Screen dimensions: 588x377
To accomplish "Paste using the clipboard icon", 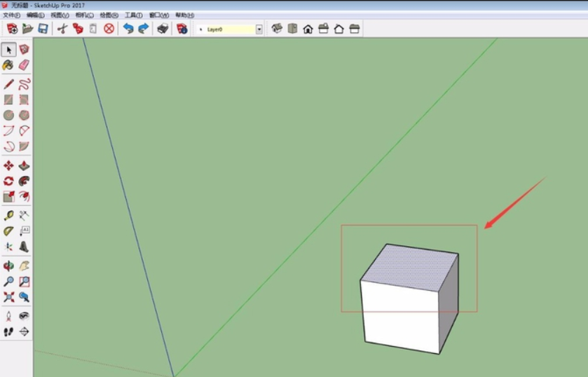I will (93, 29).
